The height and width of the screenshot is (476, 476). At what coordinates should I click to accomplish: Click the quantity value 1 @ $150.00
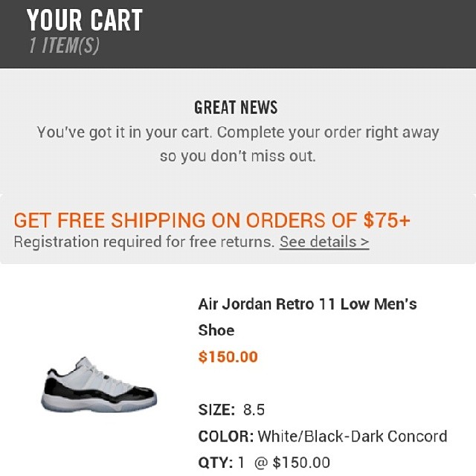283,463
